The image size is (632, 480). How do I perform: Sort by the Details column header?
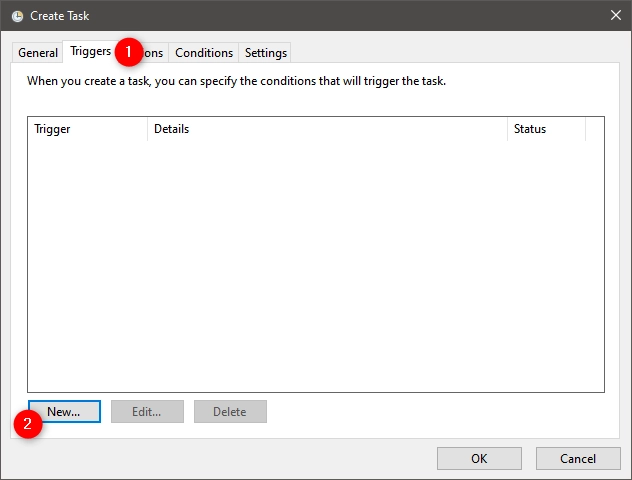click(327, 129)
